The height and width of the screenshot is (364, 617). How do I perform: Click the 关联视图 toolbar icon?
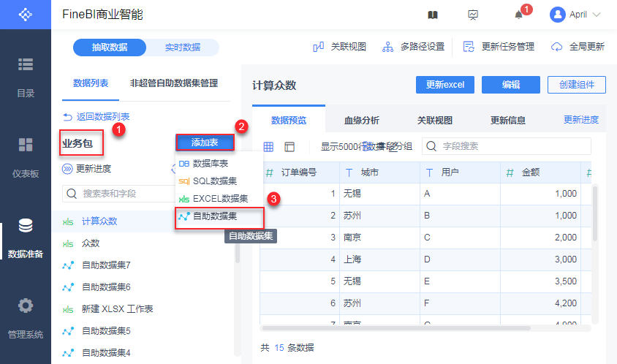[x=319, y=47]
